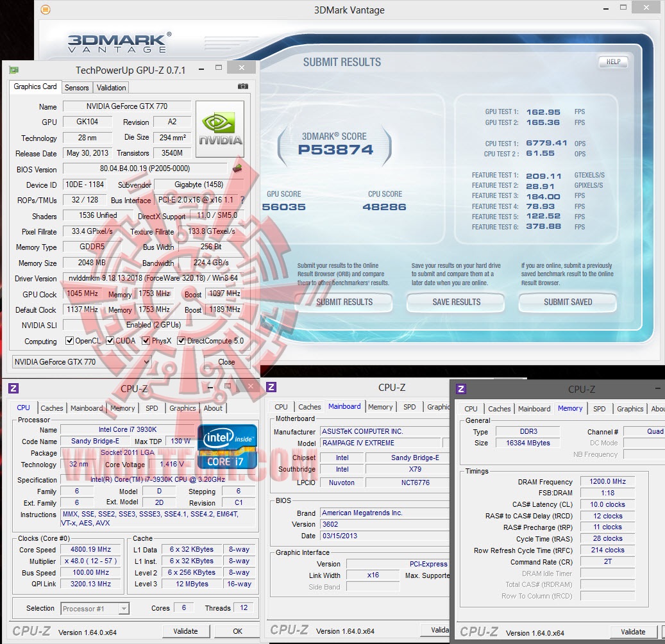Open the Memory tab in CPU tab window
This screenshot has width=665, height=644.
(122, 408)
